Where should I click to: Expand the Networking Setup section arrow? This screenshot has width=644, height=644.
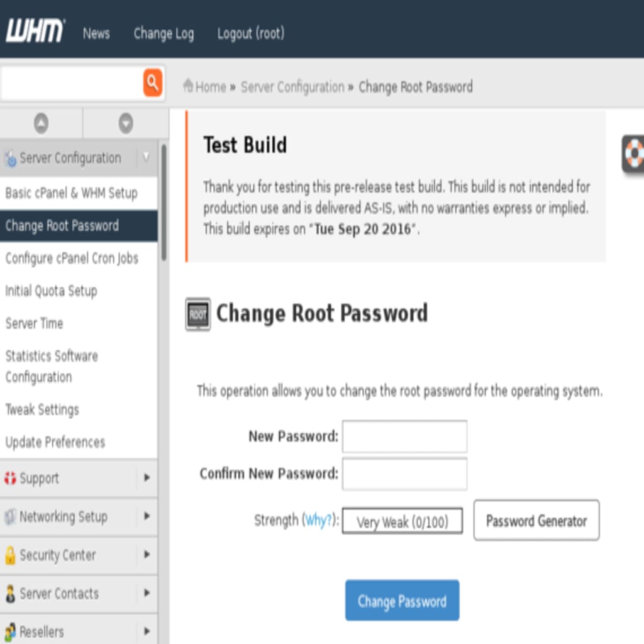(147, 516)
